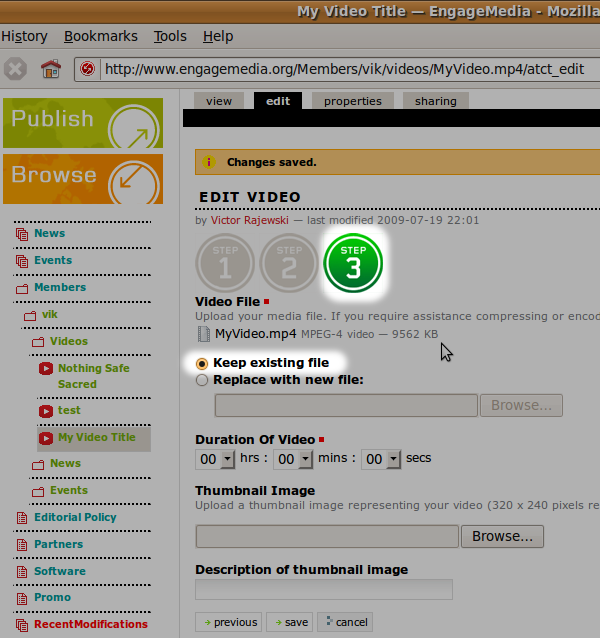
Task: Open the History menu
Action: (x=24, y=36)
